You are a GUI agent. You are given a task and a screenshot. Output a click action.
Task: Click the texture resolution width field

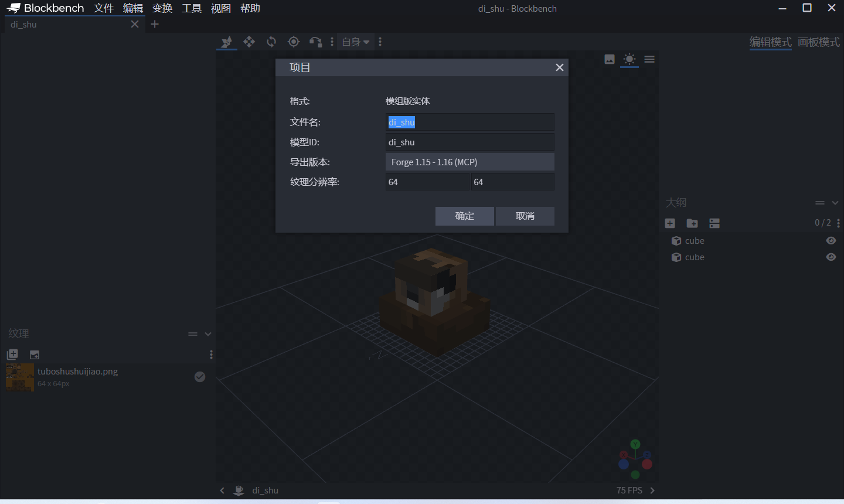tap(427, 182)
